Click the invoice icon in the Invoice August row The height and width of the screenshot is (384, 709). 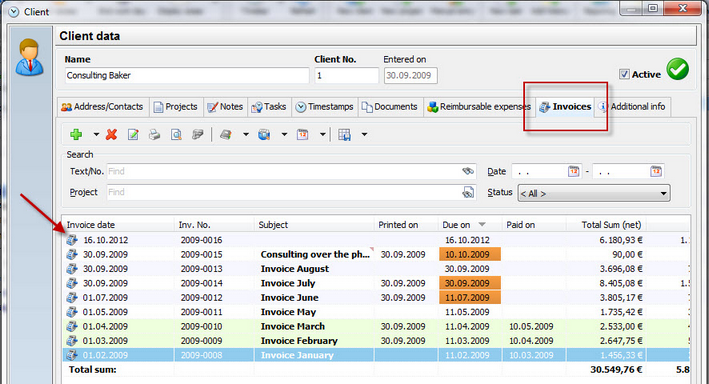click(x=72, y=269)
